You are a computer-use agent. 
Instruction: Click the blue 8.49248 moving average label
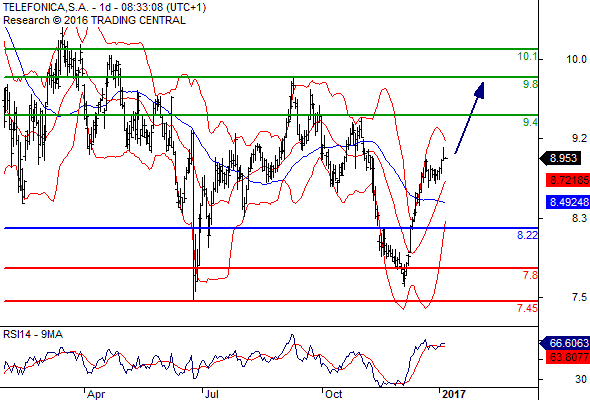(568, 202)
